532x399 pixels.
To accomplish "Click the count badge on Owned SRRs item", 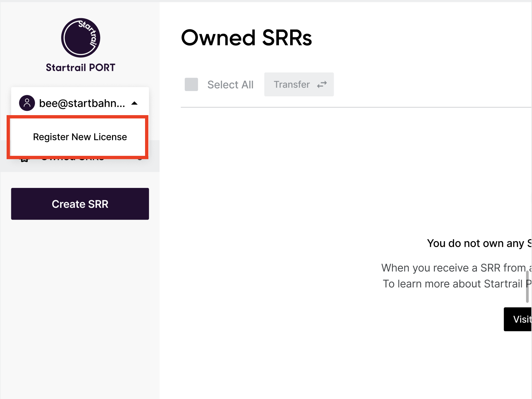I will (x=140, y=159).
